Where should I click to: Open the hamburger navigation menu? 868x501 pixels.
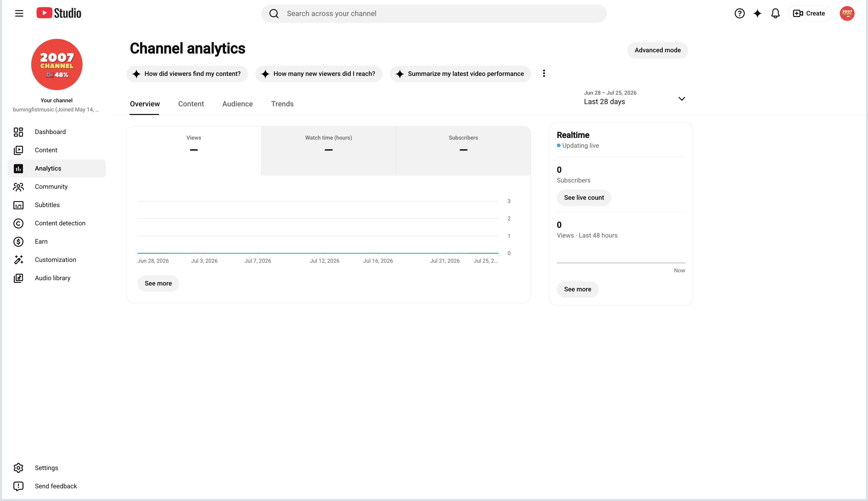tap(19, 13)
